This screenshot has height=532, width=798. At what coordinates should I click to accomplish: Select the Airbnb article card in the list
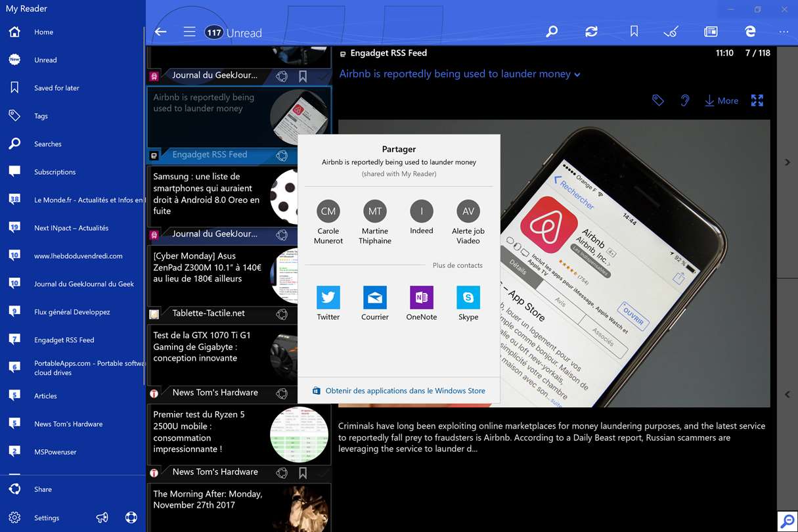coord(239,117)
